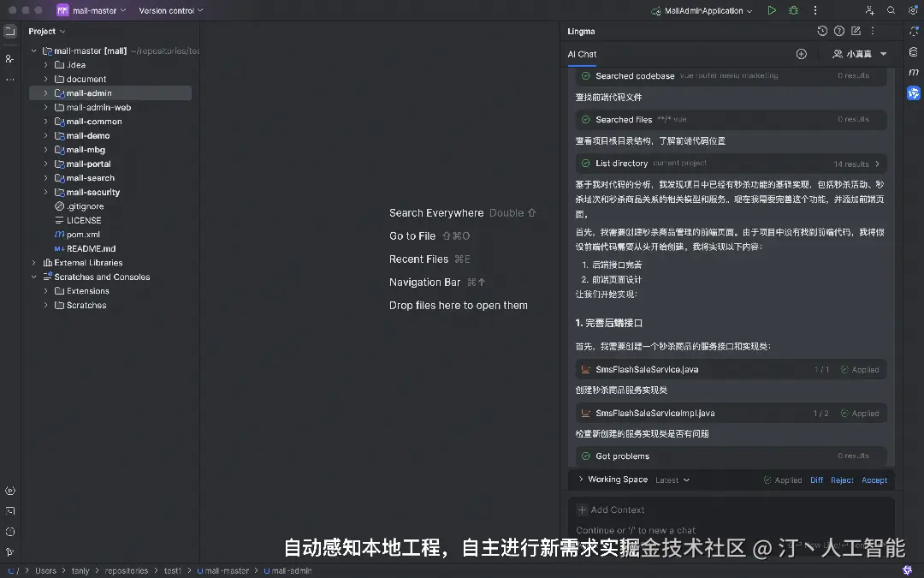
Task: Open the Project view dropdown
Action: [x=46, y=32]
